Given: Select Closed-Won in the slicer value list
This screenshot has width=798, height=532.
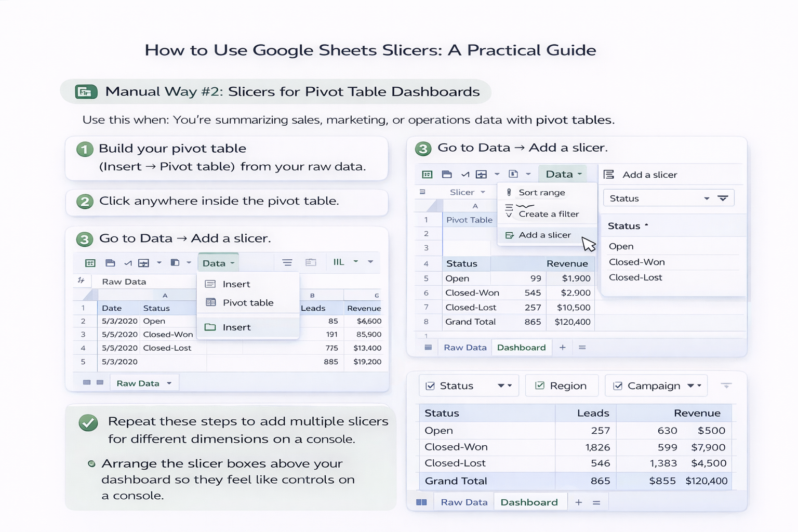Looking at the screenshot, I should 636,262.
